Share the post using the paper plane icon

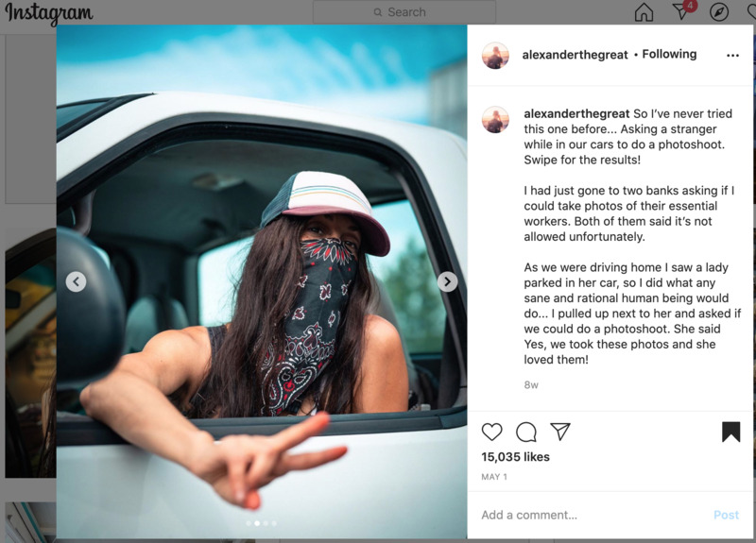(560, 432)
